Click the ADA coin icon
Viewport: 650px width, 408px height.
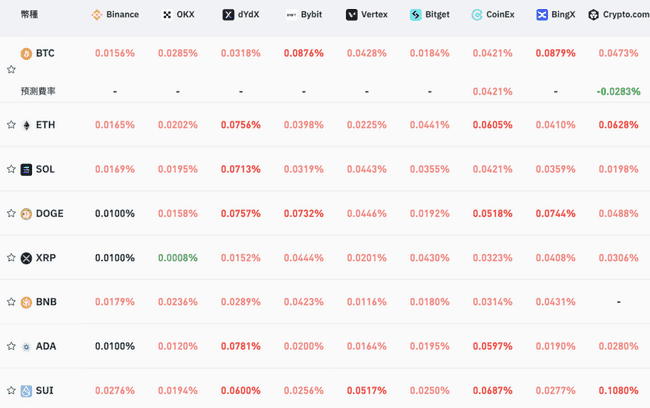(x=26, y=347)
